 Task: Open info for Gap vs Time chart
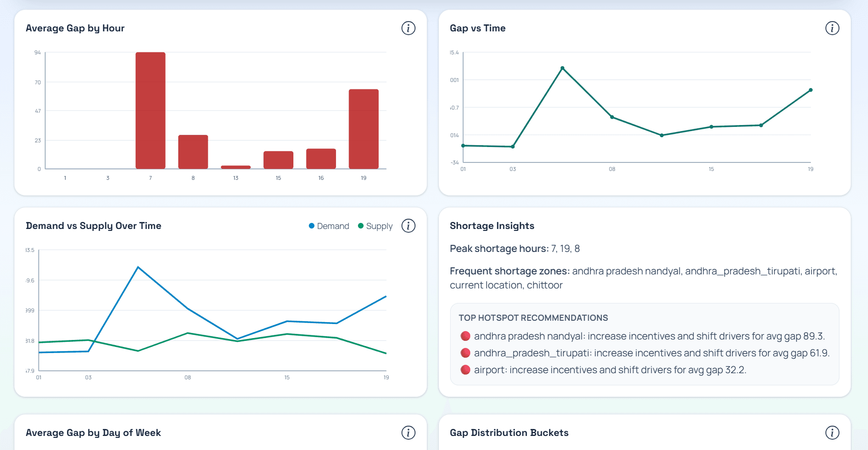[x=832, y=28]
